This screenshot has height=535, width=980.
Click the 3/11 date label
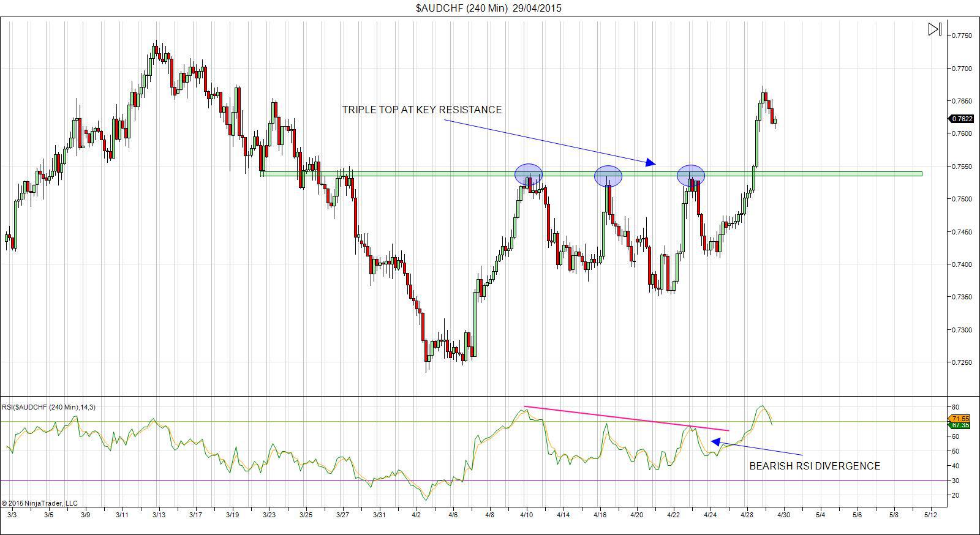pyautogui.click(x=122, y=515)
